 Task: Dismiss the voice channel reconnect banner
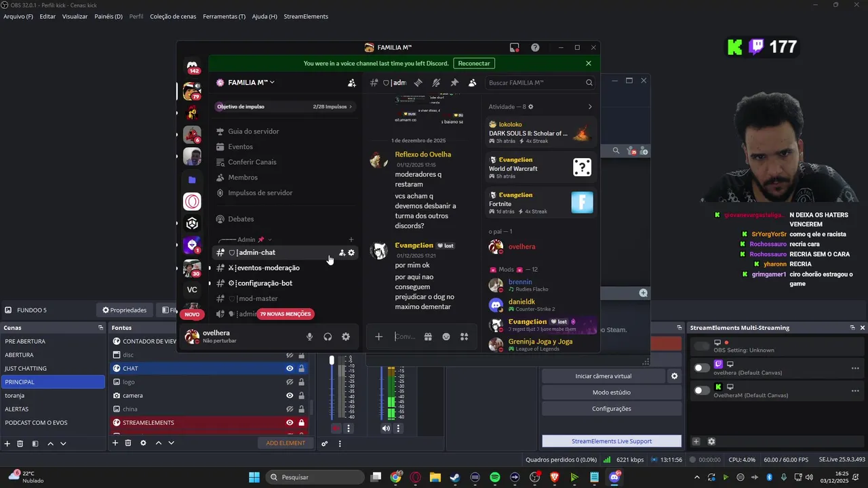[x=589, y=63]
